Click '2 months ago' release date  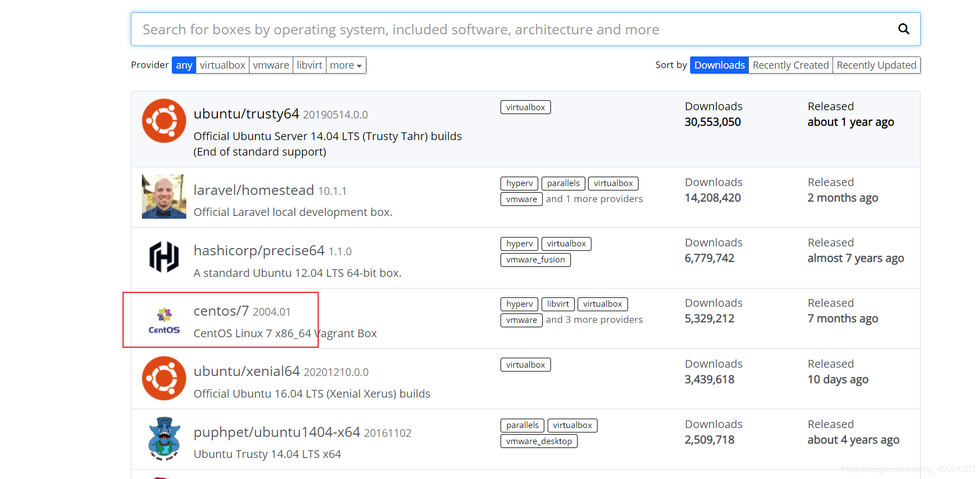(843, 198)
